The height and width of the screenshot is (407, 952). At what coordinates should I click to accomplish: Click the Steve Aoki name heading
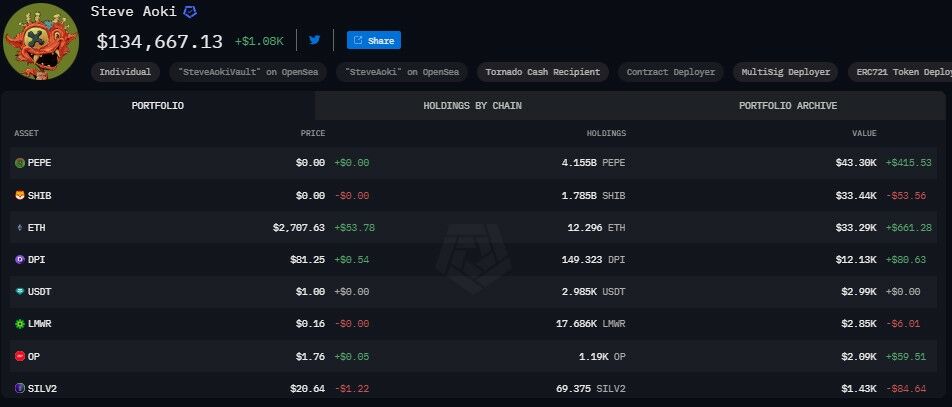click(134, 11)
